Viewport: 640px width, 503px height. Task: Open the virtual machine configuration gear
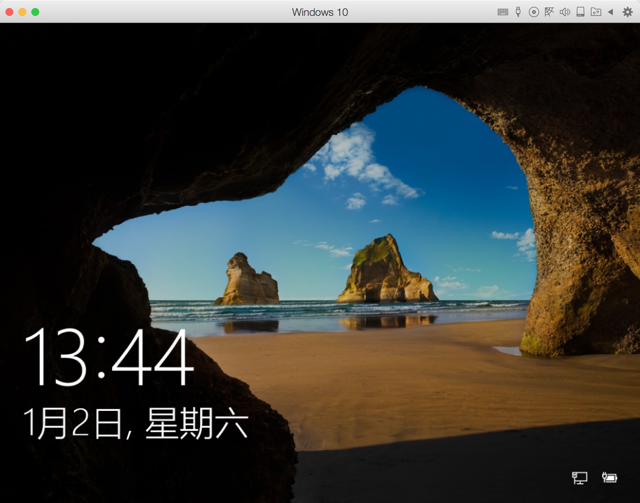point(627,12)
